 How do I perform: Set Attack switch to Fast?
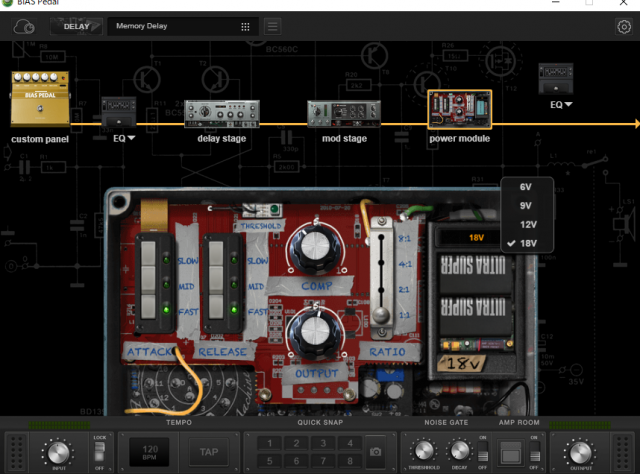148,306
